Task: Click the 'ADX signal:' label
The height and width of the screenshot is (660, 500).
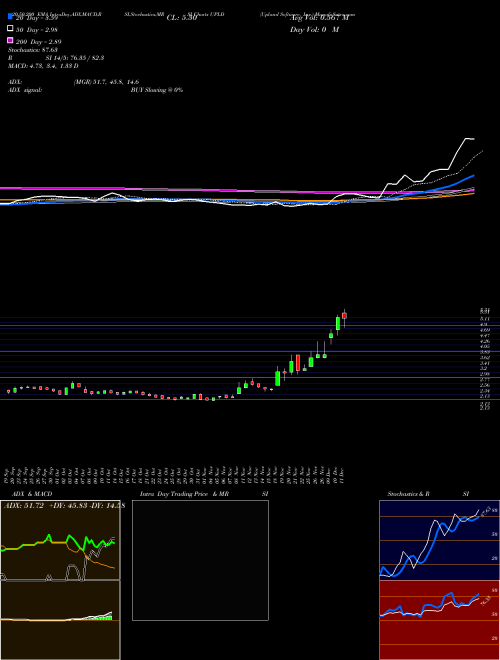Action: tap(25, 90)
